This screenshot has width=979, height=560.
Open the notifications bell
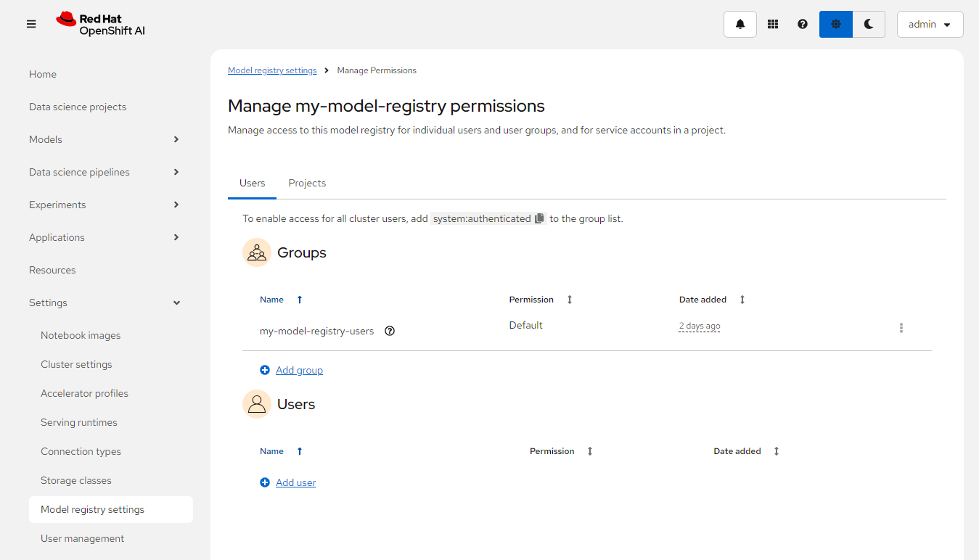pos(740,24)
